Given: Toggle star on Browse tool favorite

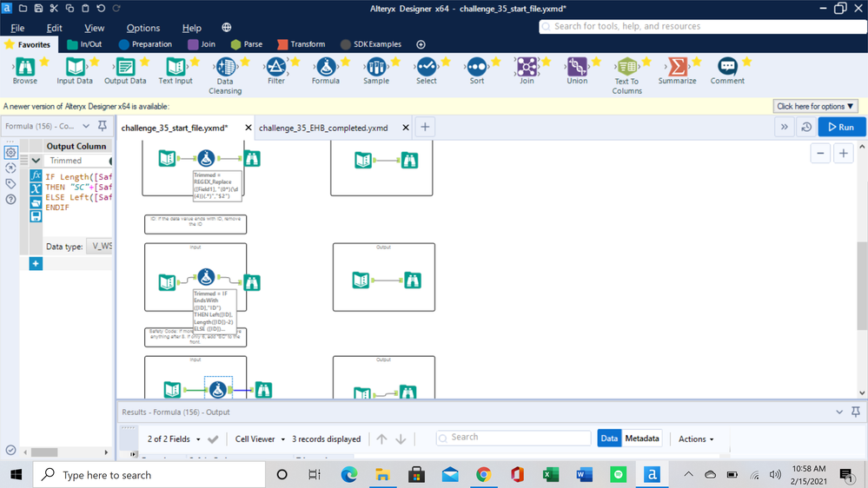Looking at the screenshot, I should click(44, 62).
